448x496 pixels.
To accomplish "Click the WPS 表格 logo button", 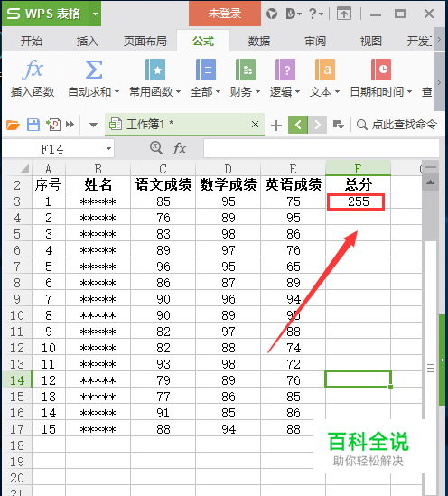I will [45, 14].
